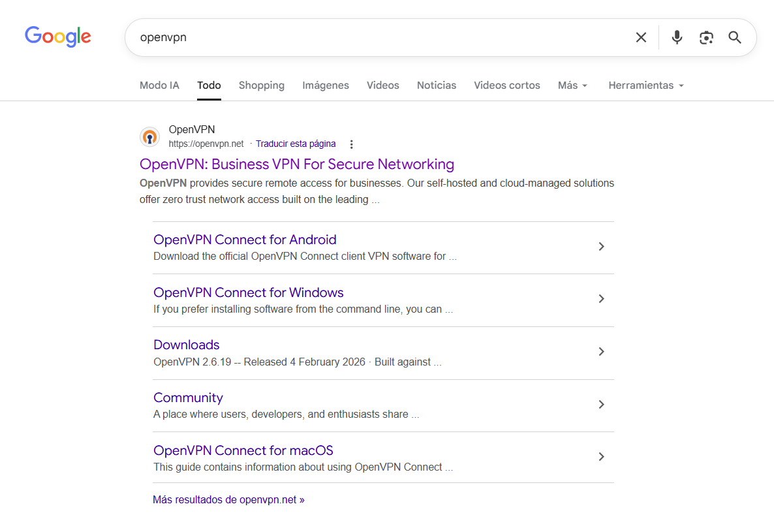
Task: Open OpenVPN: Business VPN For Secure Networking
Action: click(x=296, y=164)
